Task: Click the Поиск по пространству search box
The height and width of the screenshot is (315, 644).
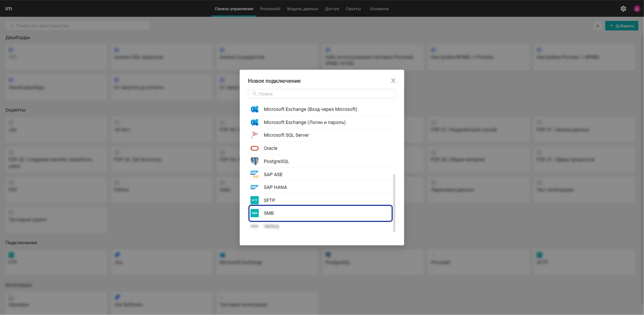Action: pos(78,26)
